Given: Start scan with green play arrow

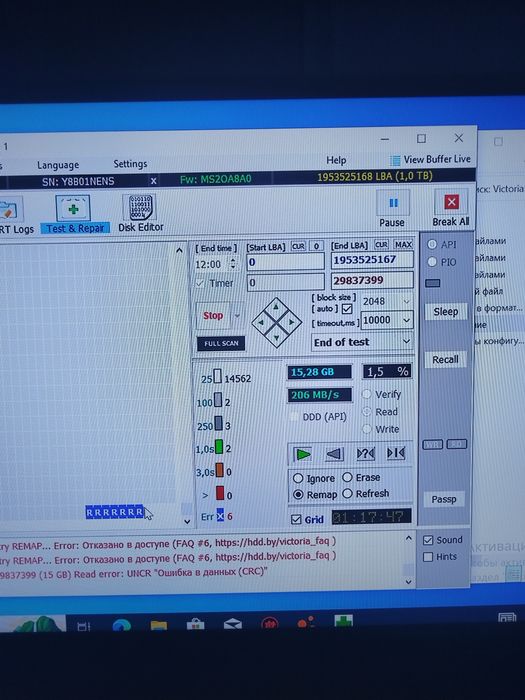Looking at the screenshot, I should pos(303,454).
